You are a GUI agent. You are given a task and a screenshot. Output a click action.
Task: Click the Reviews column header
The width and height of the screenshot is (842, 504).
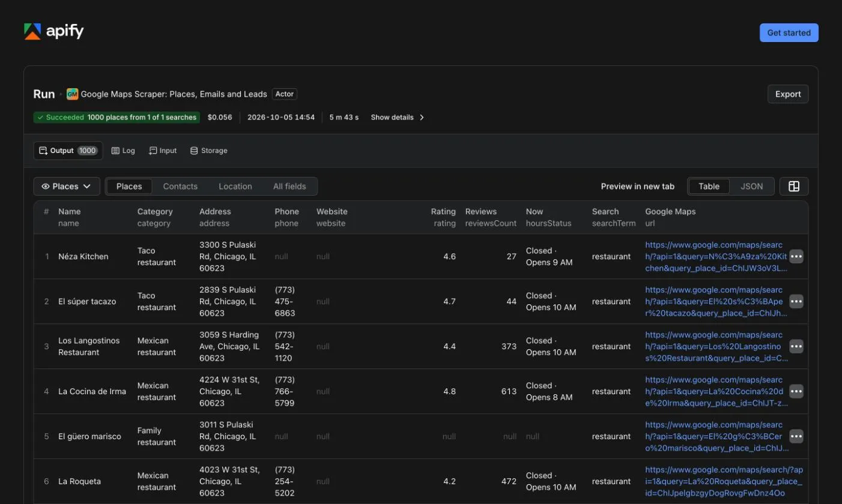click(x=491, y=217)
